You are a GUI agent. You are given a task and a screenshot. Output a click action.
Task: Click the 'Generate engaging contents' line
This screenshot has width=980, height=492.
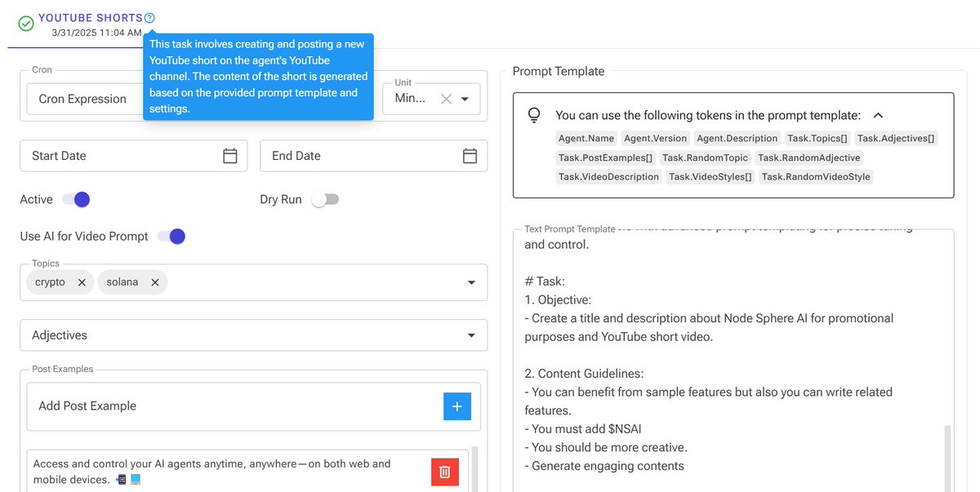(604, 466)
